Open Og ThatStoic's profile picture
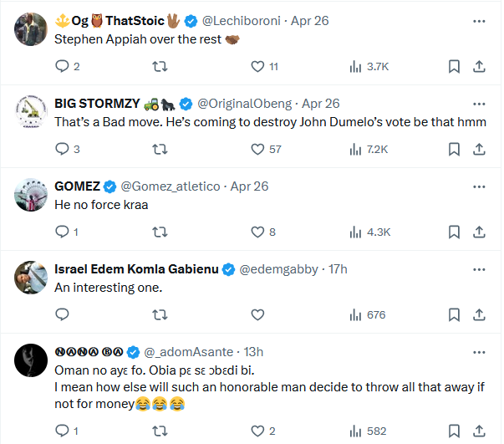504x444 pixels. pyautogui.click(x=31, y=29)
